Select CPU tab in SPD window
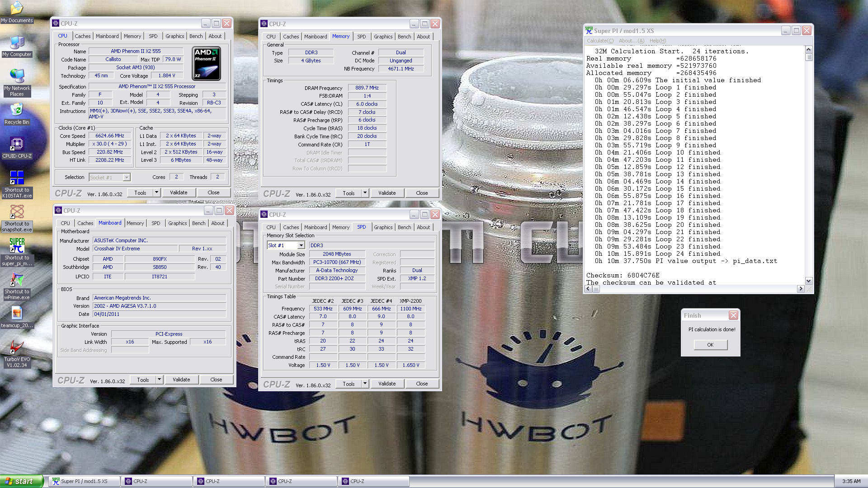Screen dimensions: 868x488 point(271,227)
